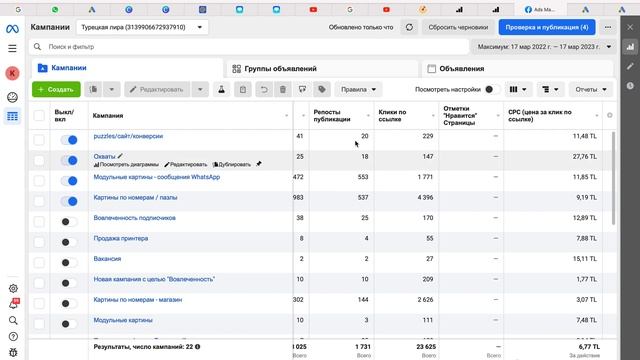Click the pin icon in Охваты row
The width and height of the screenshot is (640, 360).
click(258, 164)
